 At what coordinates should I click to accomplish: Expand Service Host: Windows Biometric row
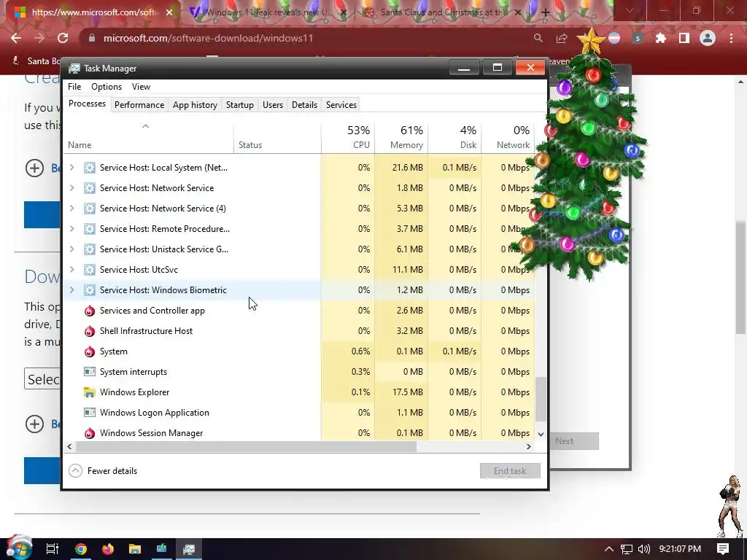coord(72,290)
